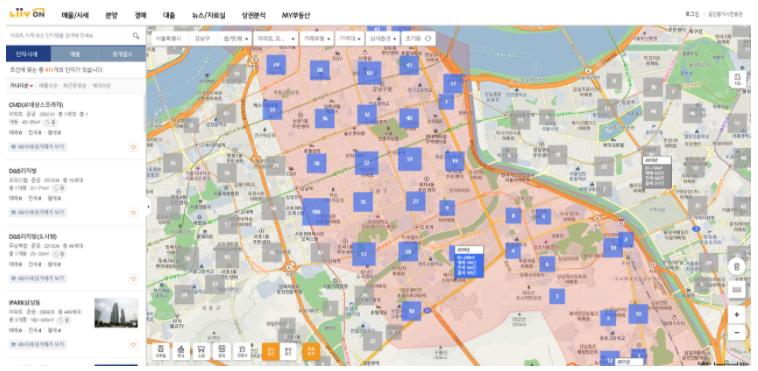Show schools layer on map
Screen dimensions: 758x371
click(181, 351)
